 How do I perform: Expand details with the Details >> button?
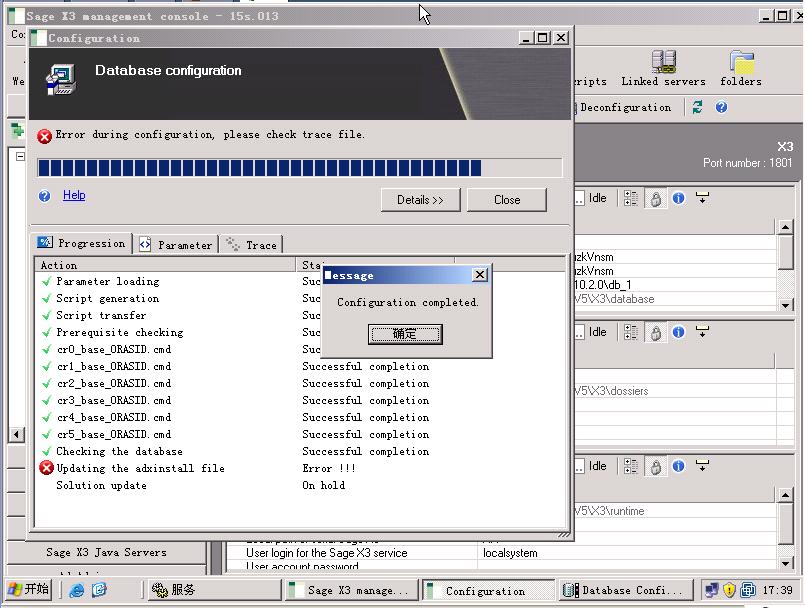point(420,200)
